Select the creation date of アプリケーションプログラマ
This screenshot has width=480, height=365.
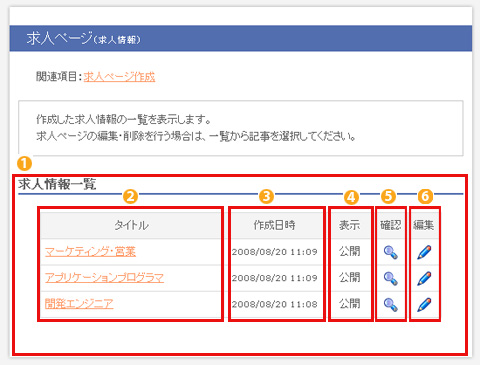[x=274, y=278]
